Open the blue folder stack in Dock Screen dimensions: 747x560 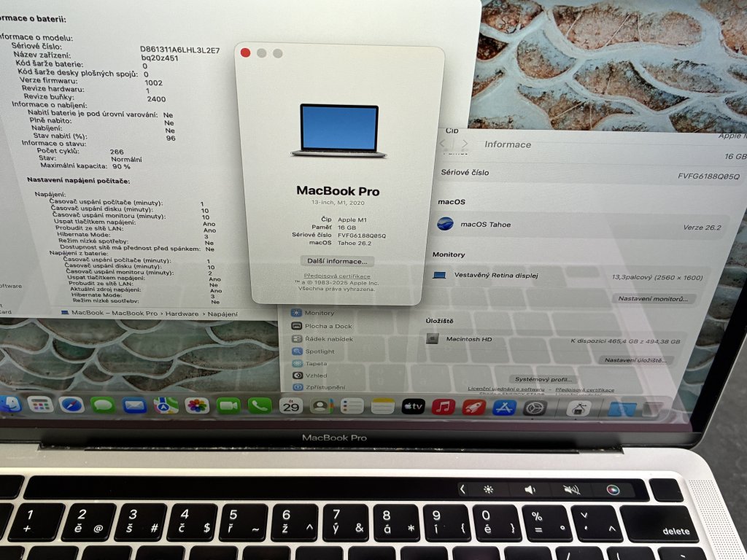[622, 409]
